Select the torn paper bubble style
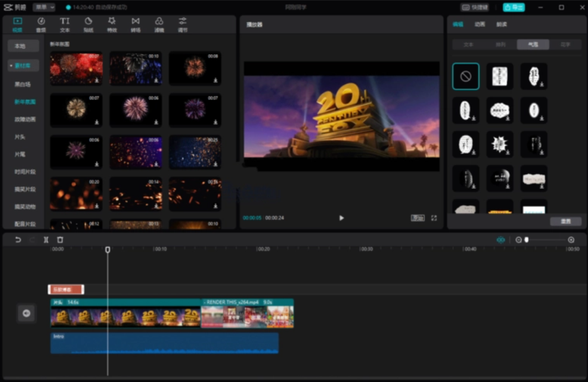Screen dimensions: 588x382 pyautogui.click(x=534, y=179)
